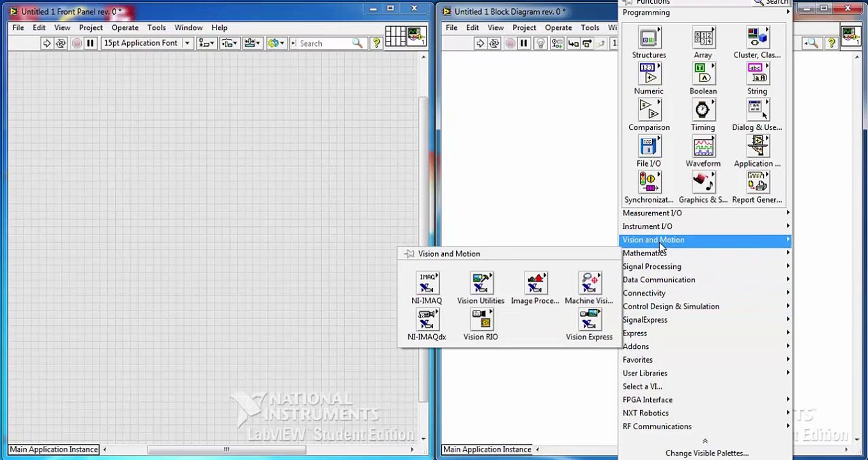Screen dimensions: 868x460
Task: Click Pause button in Front Panel toolbar
Action: pyautogui.click(x=91, y=43)
